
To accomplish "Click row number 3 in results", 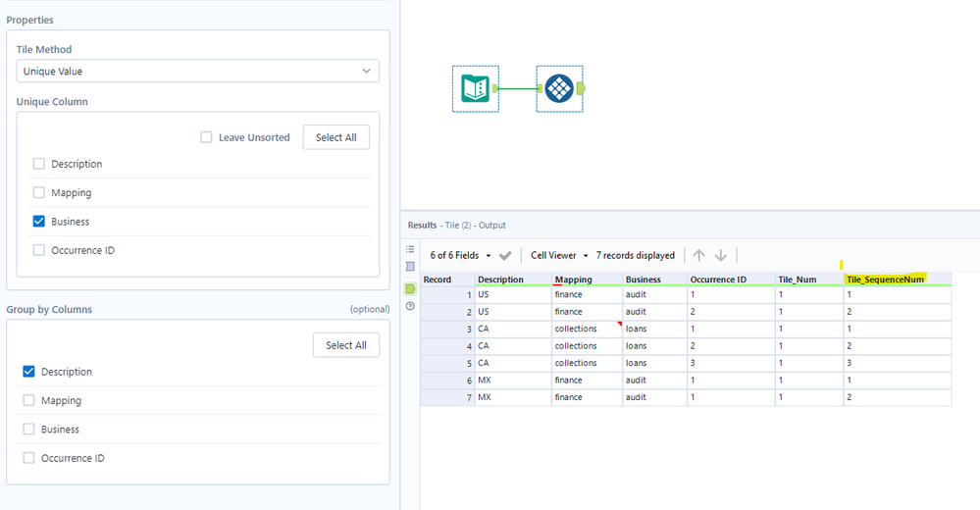I will (447, 329).
